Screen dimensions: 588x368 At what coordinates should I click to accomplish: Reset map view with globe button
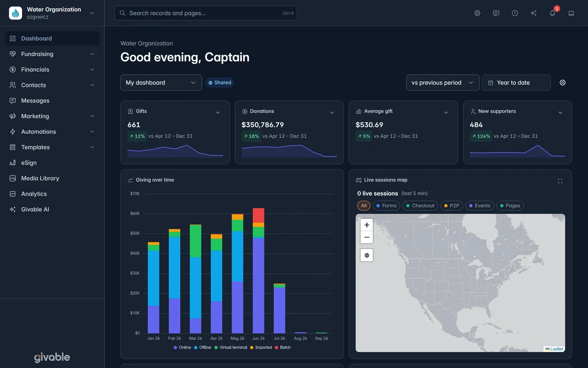367,255
